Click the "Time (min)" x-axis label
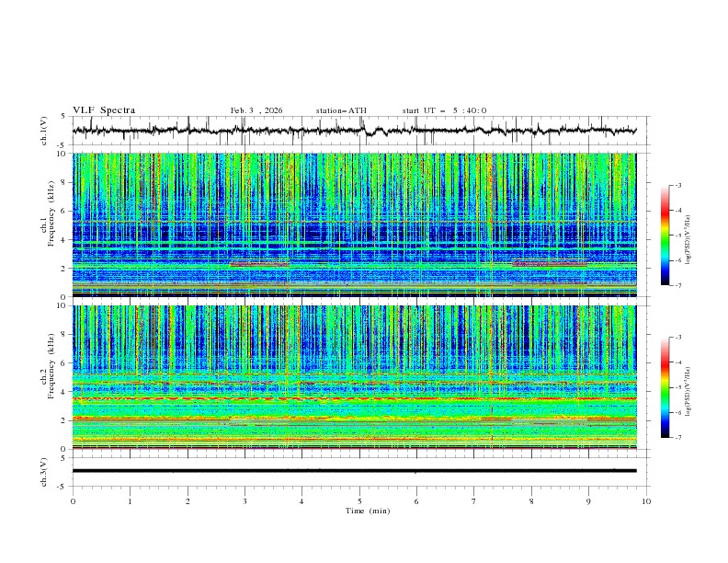 coord(368,511)
